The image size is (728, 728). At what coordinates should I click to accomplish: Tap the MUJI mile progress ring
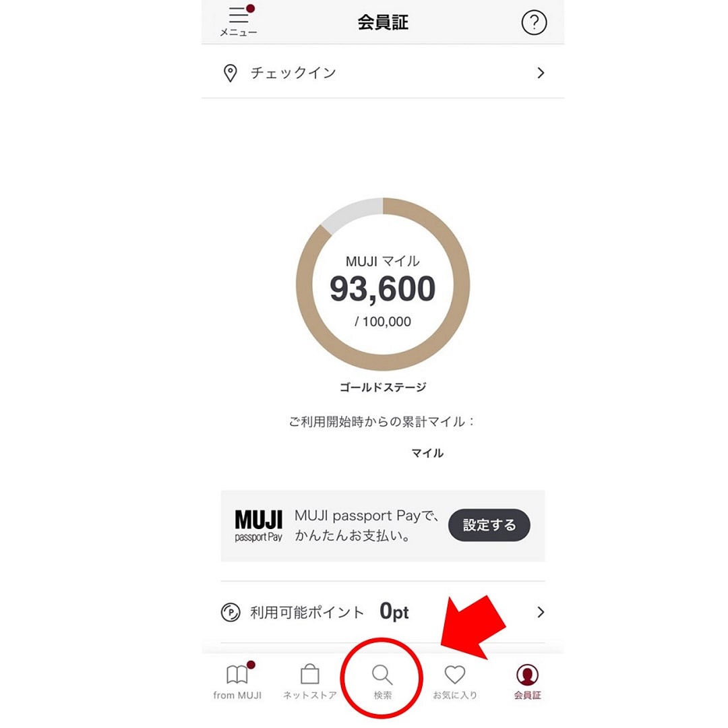[383, 284]
